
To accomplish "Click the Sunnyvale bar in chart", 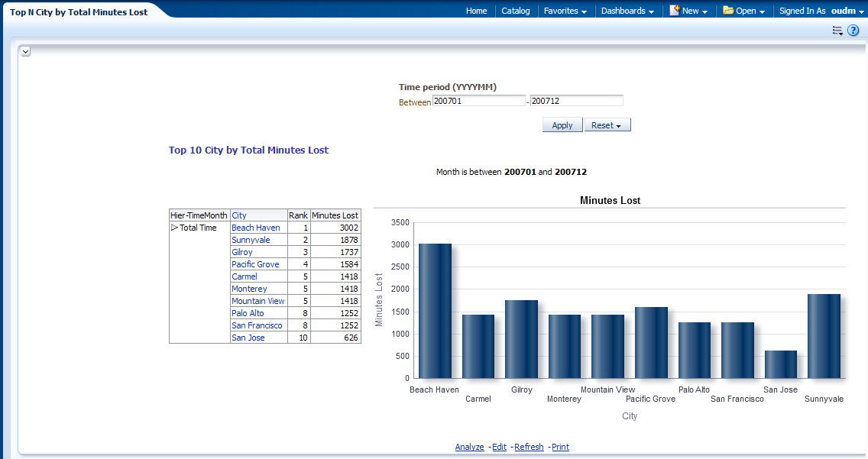I will tap(824, 336).
